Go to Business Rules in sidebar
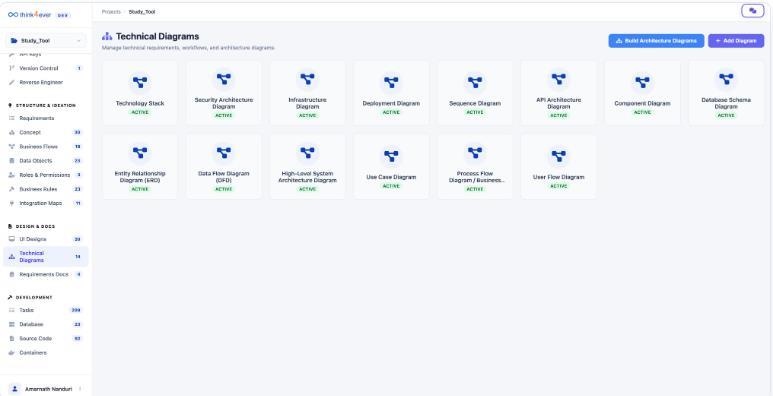This screenshot has width=773, height=396. [45, 189]
